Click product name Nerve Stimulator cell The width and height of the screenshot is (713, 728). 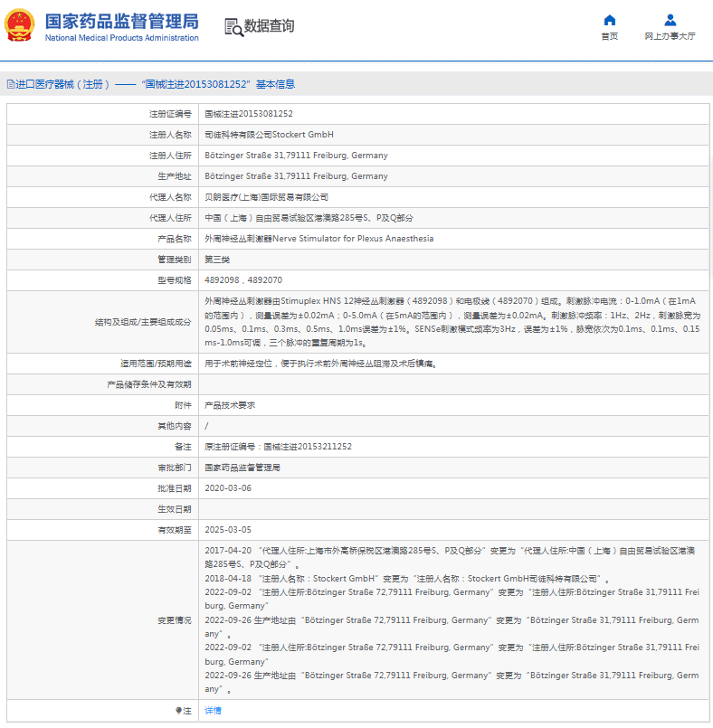[x=318, y=239]
